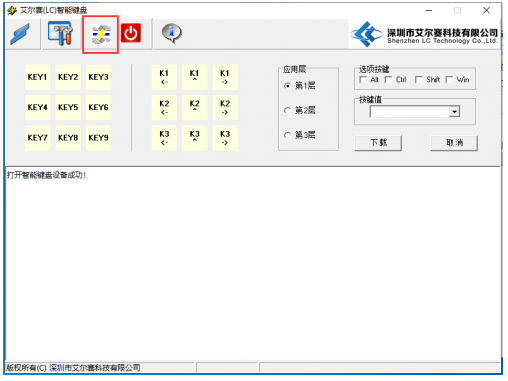This screenshot has height=381, width=508.
Task: Minimize the 艾尔赛(LC)智能键盘 window
Action: [x=429, y=11]
